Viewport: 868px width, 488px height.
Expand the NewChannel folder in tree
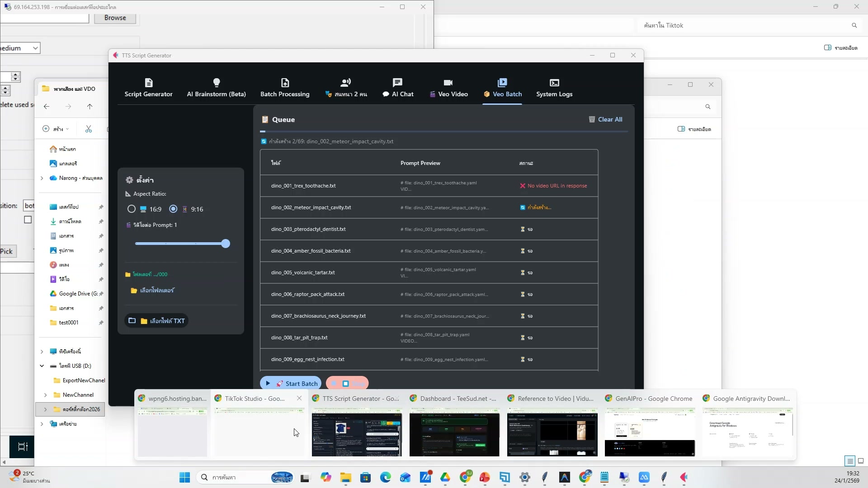pos(45,395)
